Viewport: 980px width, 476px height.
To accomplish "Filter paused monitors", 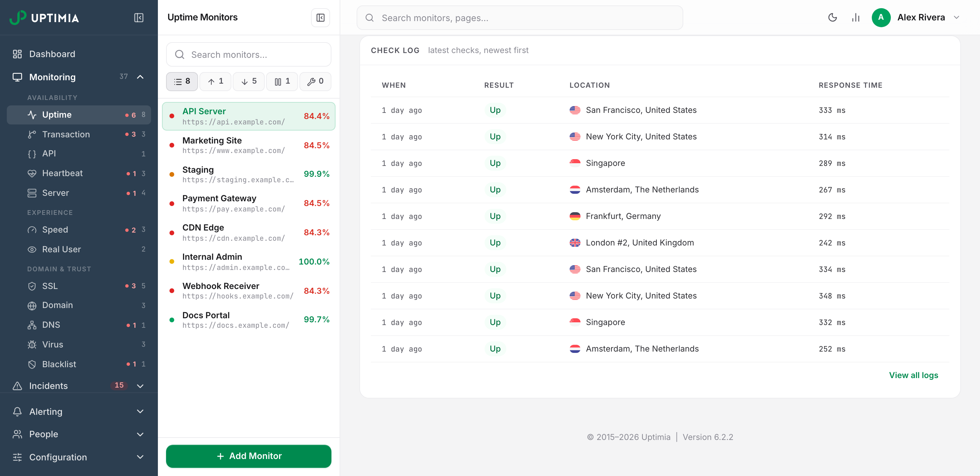I will (282, 81).
